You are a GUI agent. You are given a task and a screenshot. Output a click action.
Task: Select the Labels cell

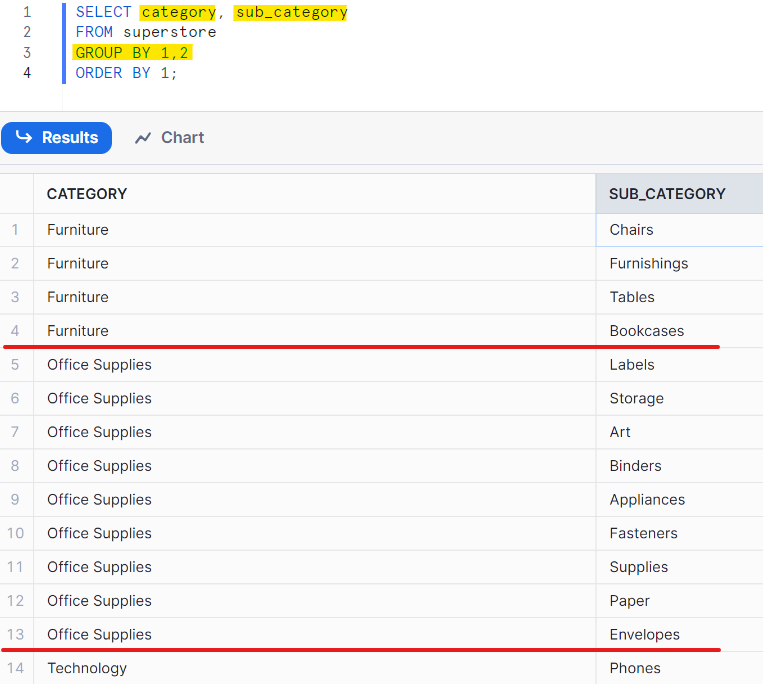632,365
